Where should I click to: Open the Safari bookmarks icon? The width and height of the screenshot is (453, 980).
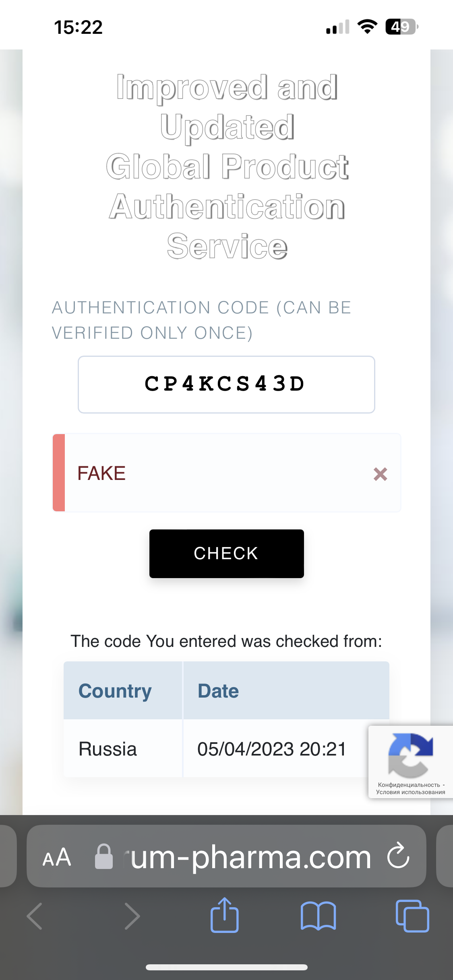[x=318, y=916]
